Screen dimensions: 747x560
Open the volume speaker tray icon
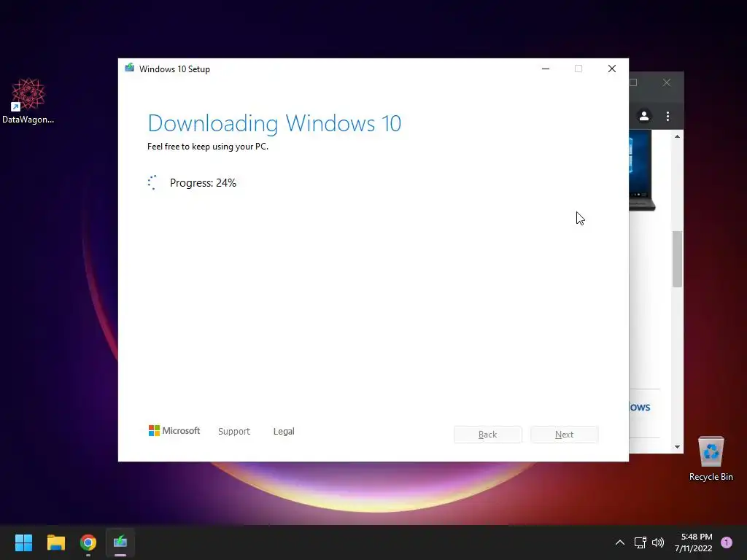click(658, 542)
